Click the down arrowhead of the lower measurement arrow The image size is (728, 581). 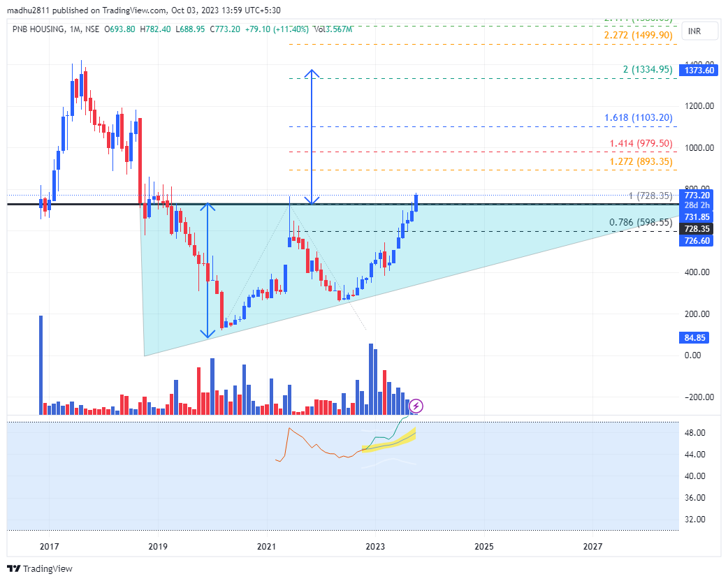click(208, 333)
